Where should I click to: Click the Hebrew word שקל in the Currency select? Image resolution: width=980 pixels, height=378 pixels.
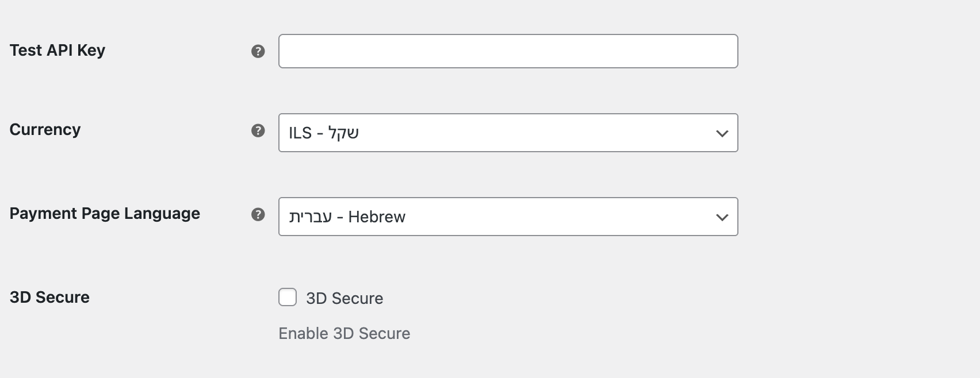pos(343,133)
